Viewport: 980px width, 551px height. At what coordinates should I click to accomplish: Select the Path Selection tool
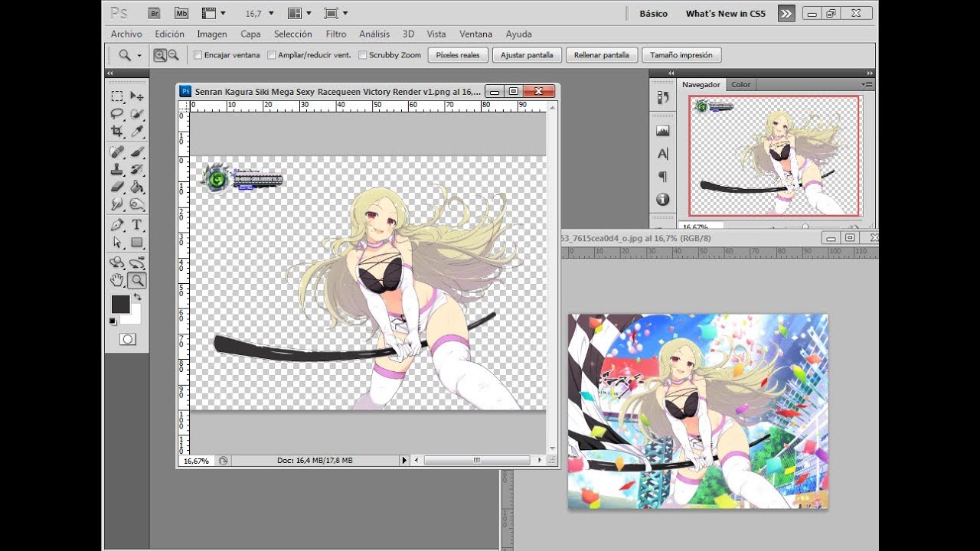click(x=117, y=242)
